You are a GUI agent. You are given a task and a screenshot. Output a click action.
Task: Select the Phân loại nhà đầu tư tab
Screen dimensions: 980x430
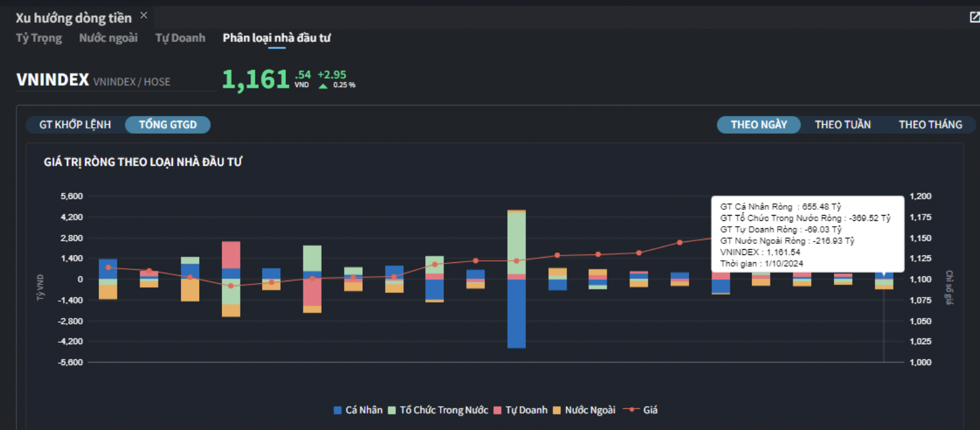276,38
